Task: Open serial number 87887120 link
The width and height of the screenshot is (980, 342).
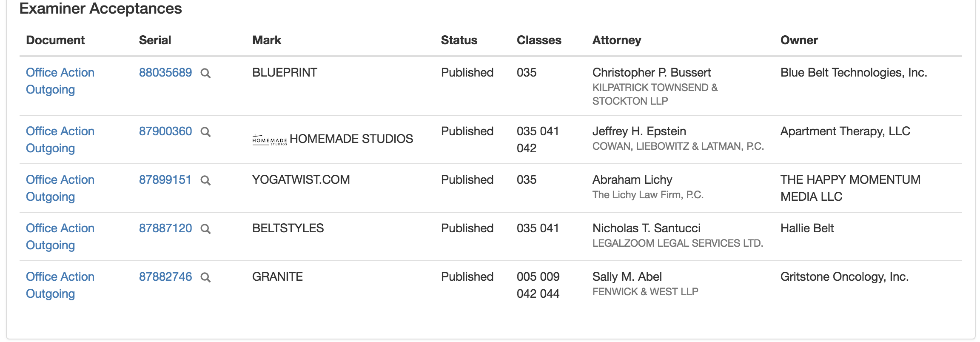Action: tap(165, 228)
